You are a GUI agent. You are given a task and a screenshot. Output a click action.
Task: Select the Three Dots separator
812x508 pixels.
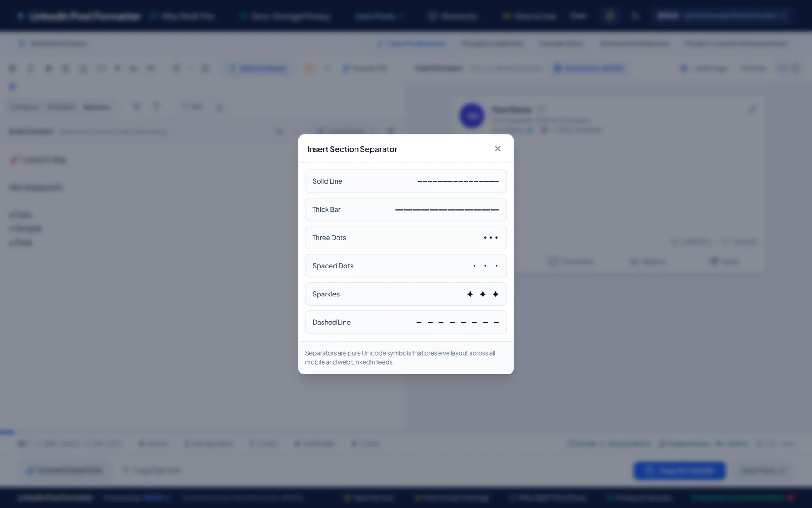click(406, 238)
